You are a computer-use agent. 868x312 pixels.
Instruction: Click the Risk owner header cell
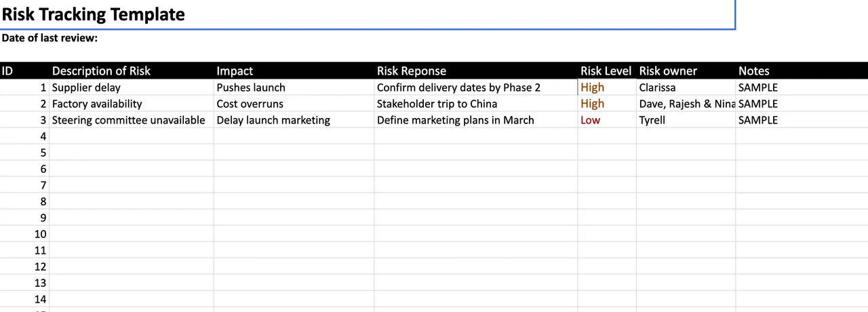click(686, 71)
